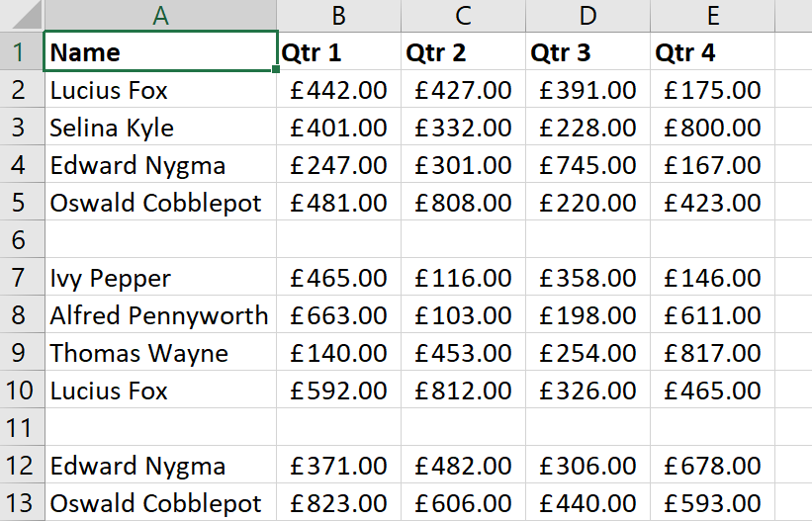Viewport: 812px width, 521px height.
Task: Click the £745.00 cell
Action: point(587,165)
